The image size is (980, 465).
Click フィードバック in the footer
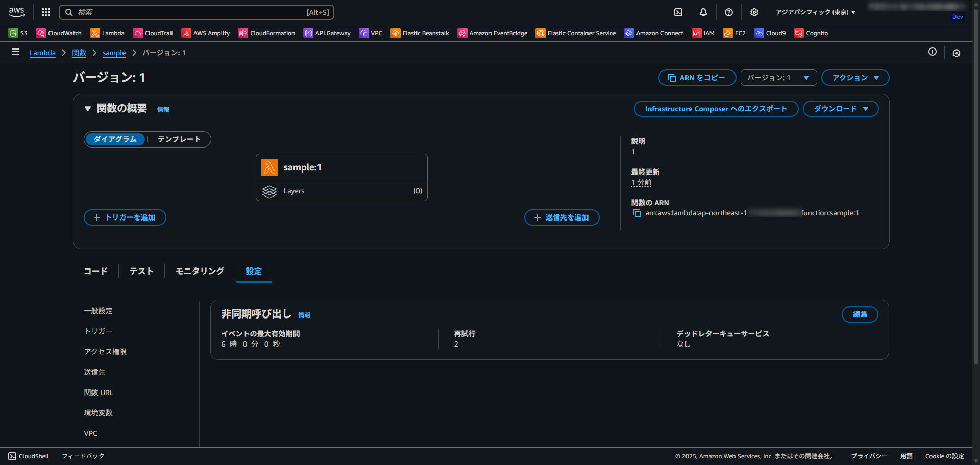coord(83,456)
